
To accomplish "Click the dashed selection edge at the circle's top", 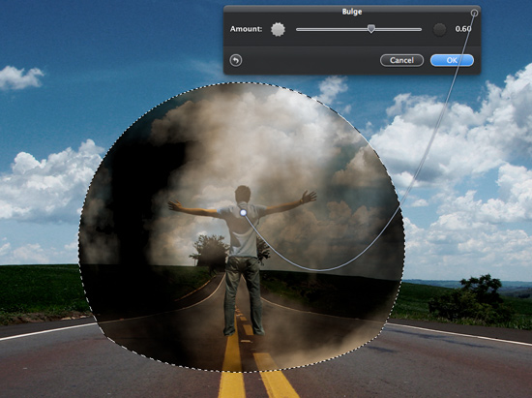I will pyautogui.click(x=245, y=82).
